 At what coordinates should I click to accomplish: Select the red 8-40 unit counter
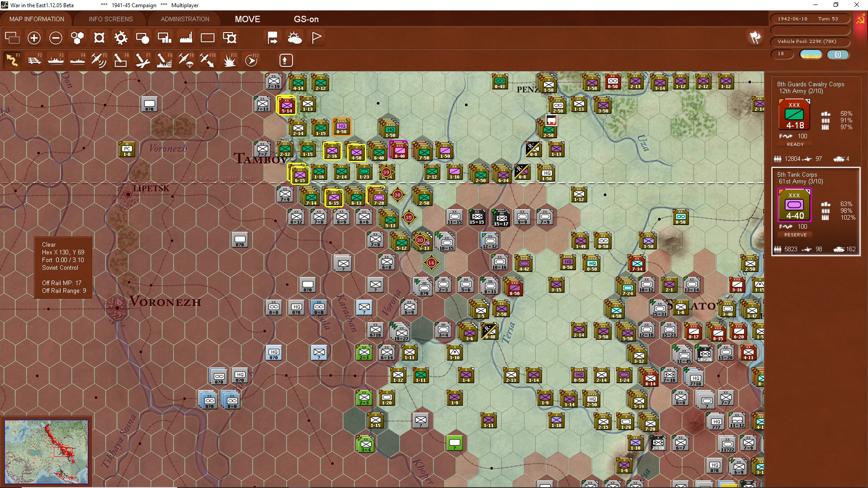click(x=400, y=150)
